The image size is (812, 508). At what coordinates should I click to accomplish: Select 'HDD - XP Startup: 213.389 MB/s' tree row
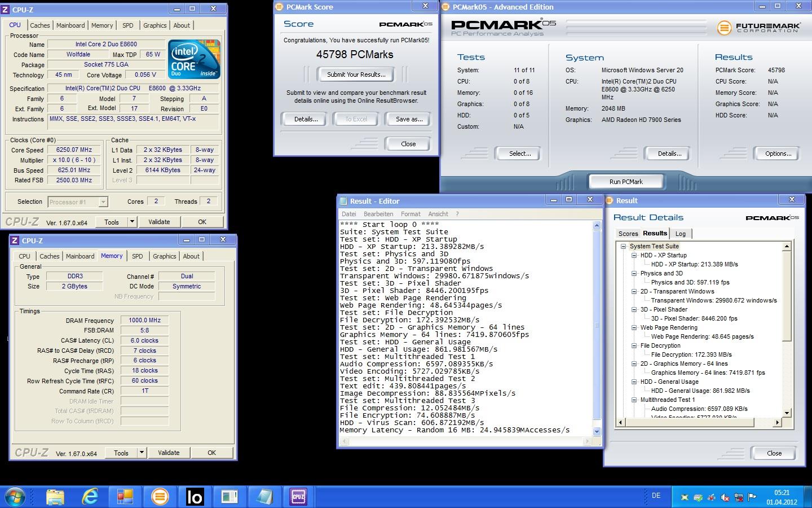pos(694,264)
